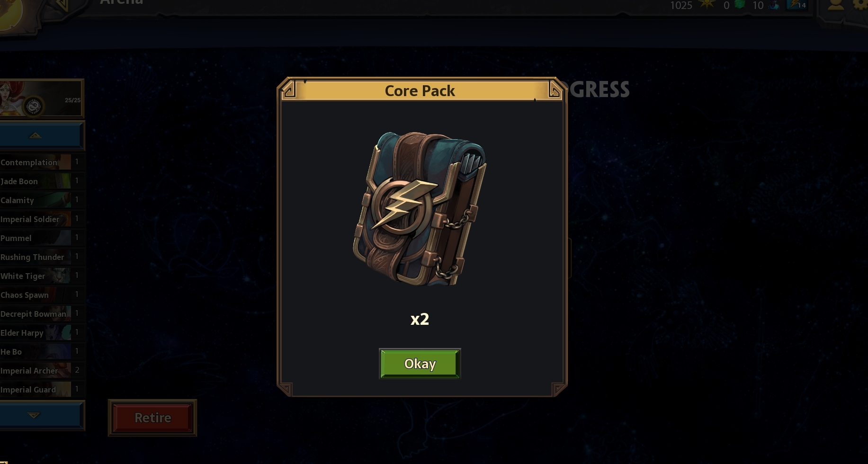This screenshot has height=464, width=868.
Task: Collapse deck list with the up arrow
Action: tap(42, 136)
